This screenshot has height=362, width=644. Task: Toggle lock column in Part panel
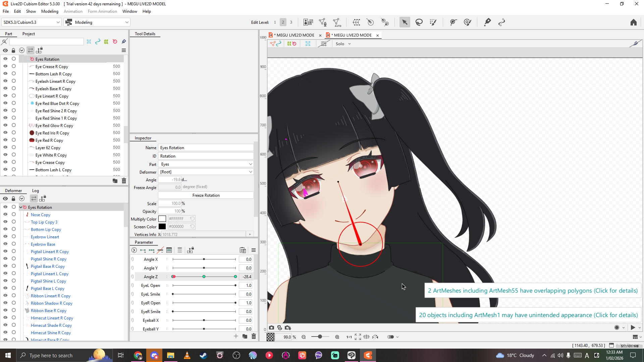click(x=13, y=51)
